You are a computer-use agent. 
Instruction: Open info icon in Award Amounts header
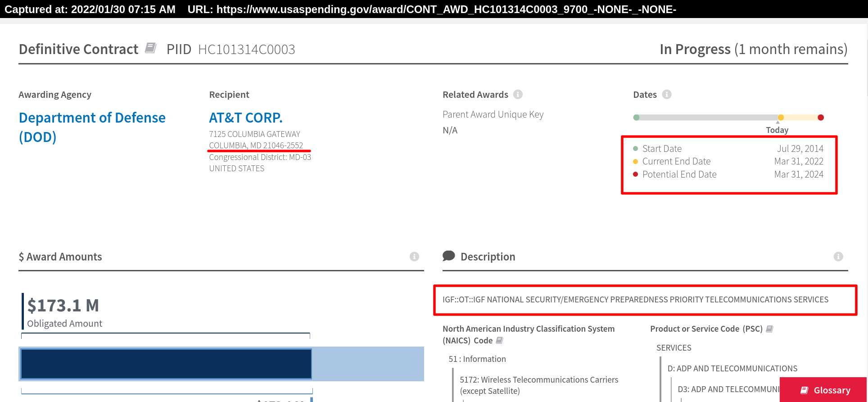(x=414, y=256)
